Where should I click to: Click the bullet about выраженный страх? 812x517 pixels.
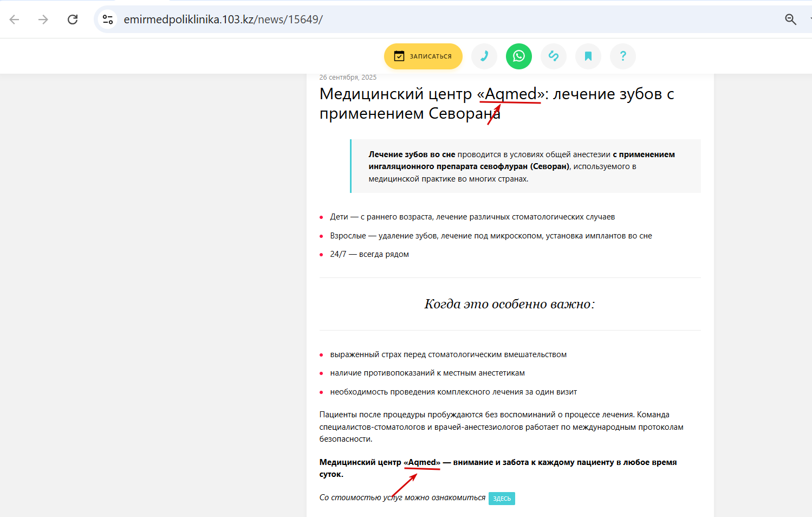pos(449,354)
